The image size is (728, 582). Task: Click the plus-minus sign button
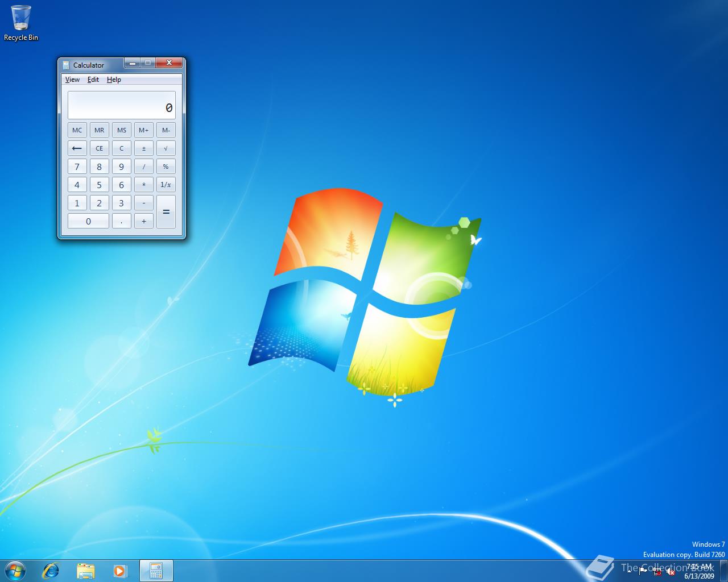pyautogui.click(x=143, y=148)
